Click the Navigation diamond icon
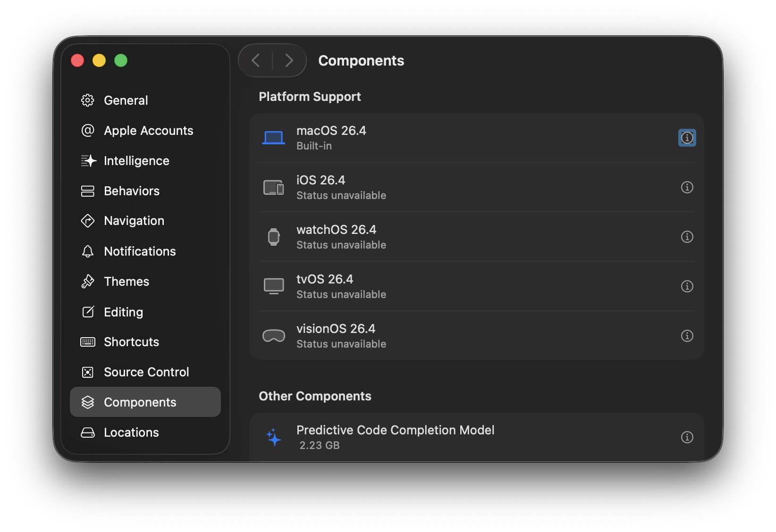The width and height of the screenshot is (776, 532). (88, 221)
